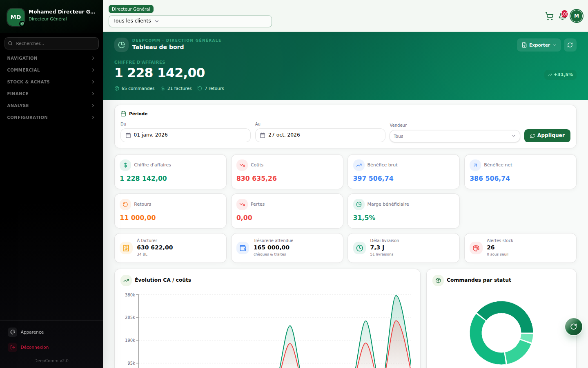Click the arrow icon on Bénéfice net card
The height and width of the screenshot is (368, 588).
(x=475, y=165)
